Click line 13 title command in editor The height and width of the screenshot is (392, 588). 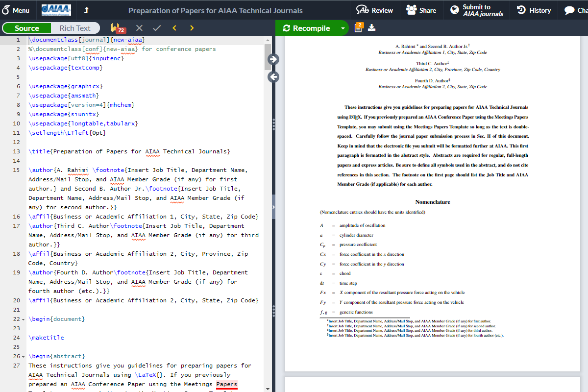129,151
